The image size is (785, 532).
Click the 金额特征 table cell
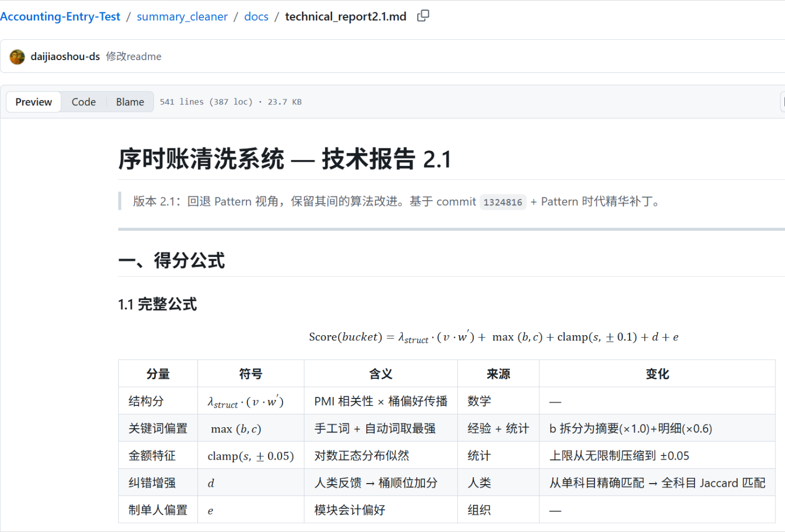[158, 455]
